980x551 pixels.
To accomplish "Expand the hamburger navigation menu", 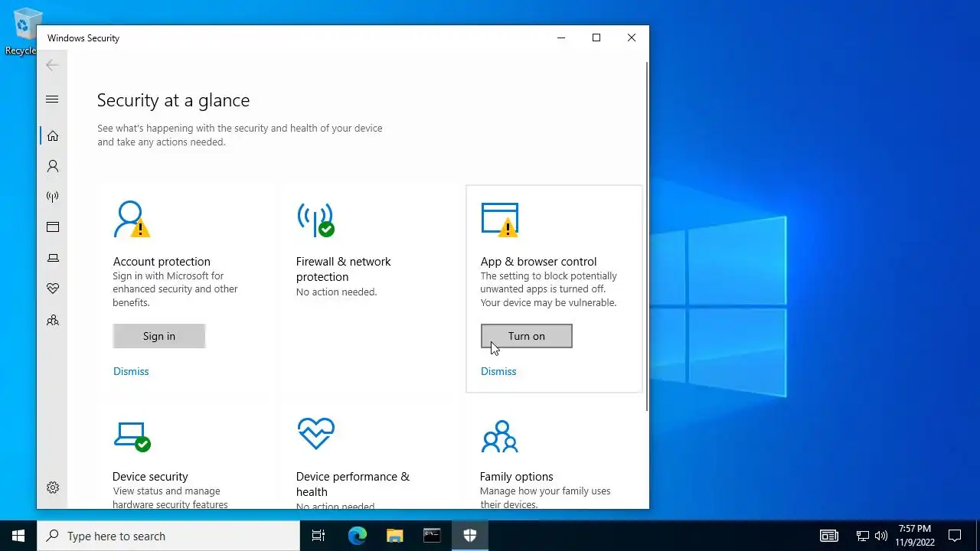I will coord(52,99).
